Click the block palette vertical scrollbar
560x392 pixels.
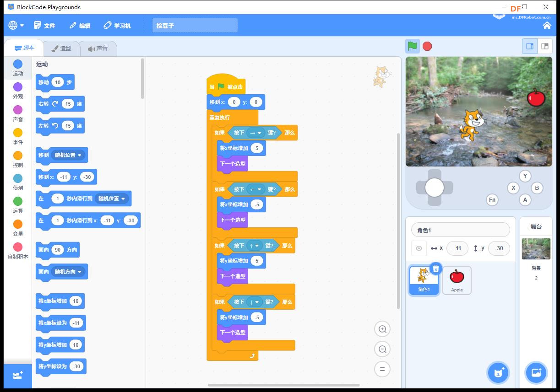(142, 78)
